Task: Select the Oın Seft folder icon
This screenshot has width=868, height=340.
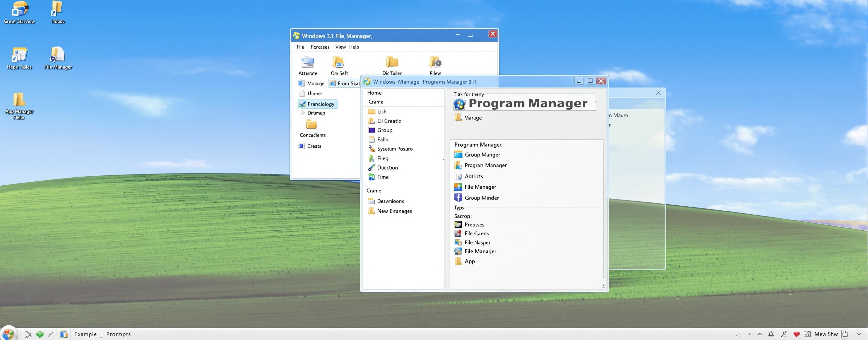Action: [339, 66]
